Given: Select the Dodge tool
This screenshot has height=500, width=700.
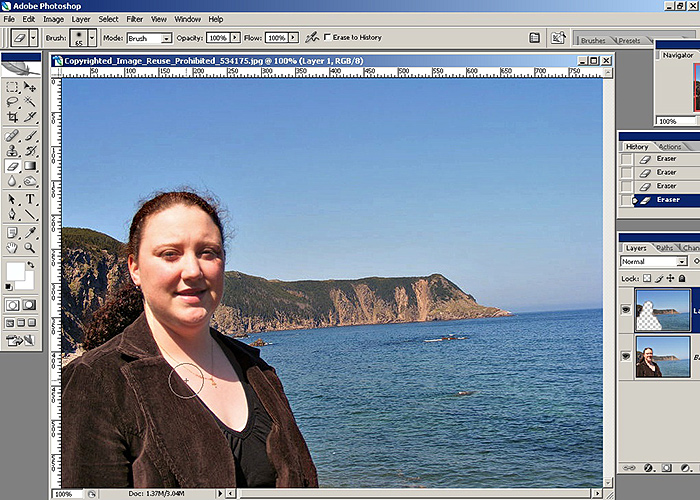Looking at the screenshot, I should click(30, 181).
